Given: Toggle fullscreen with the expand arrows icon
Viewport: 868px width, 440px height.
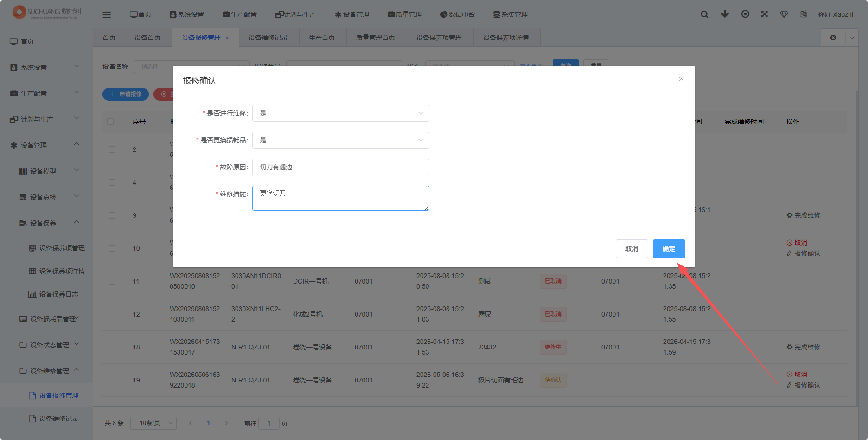Looking at the screenshot, I should coord(765,14).
